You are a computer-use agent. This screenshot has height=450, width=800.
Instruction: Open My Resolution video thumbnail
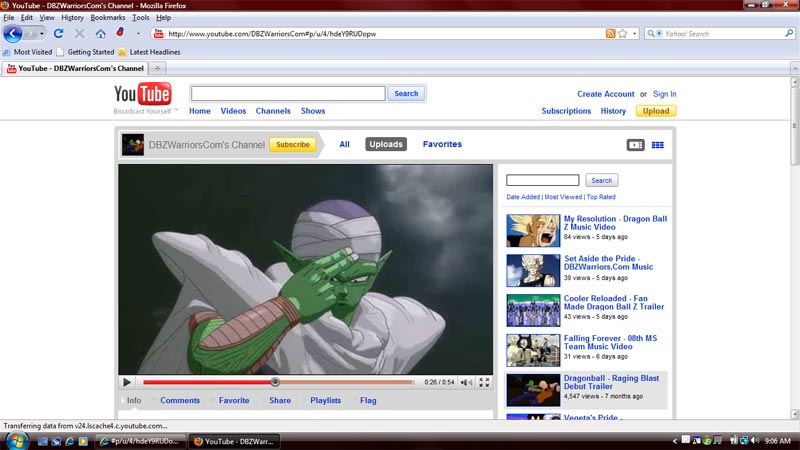click(533, 231)
